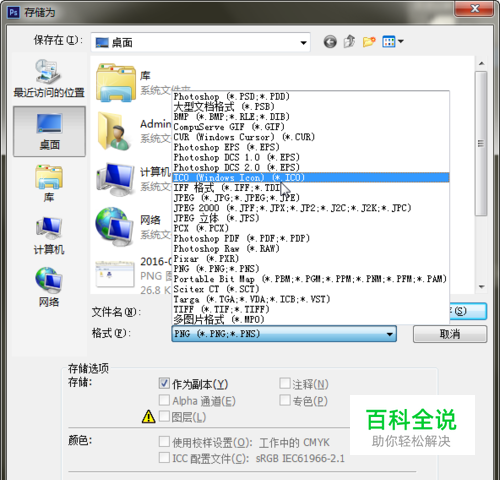Click the file list scrollbar thumb
500x480 pixels.
pyautogui.click(x=481, y=143)
